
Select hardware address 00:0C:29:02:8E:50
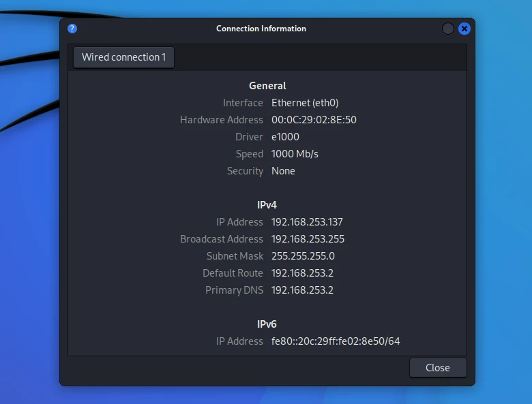[x=314, y=120]
